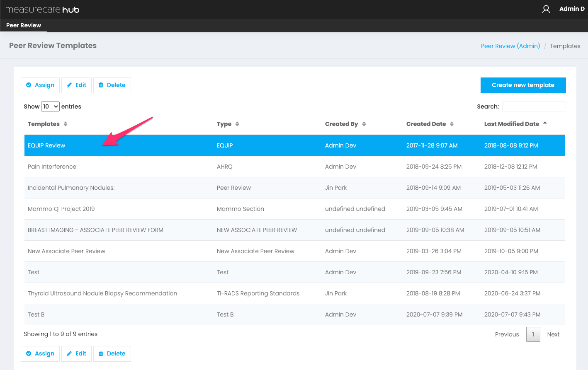Viewport: 588px width, 370px height.
Task: Open the user profile icon
Action: click(x=546, y=9)
